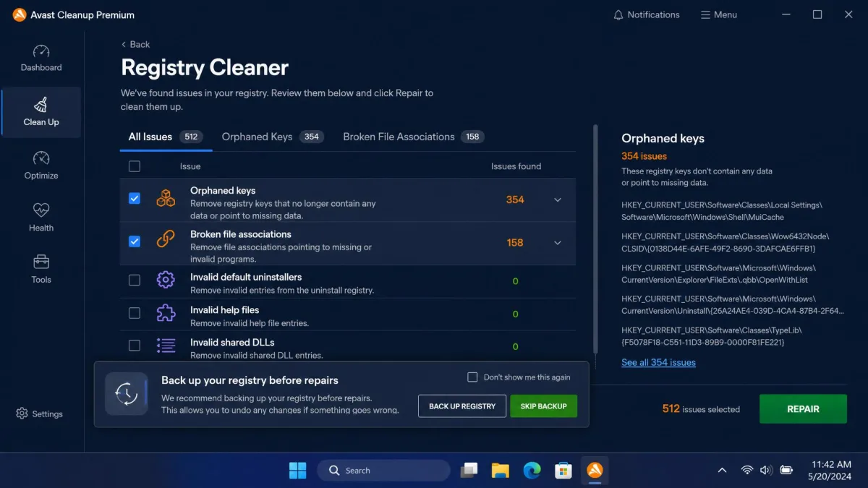
Task: Go Back to previous screen
Action: click(136, 44)
